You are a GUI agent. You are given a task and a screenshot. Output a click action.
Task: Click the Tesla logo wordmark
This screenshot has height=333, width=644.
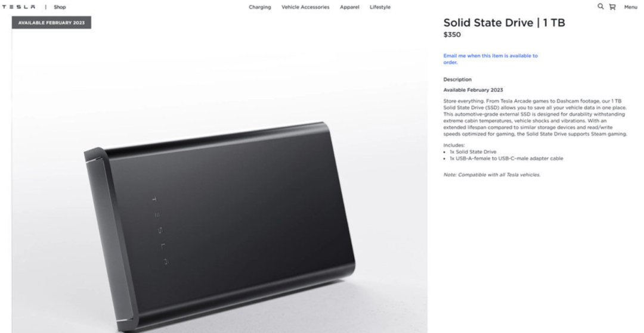[18, 7]
